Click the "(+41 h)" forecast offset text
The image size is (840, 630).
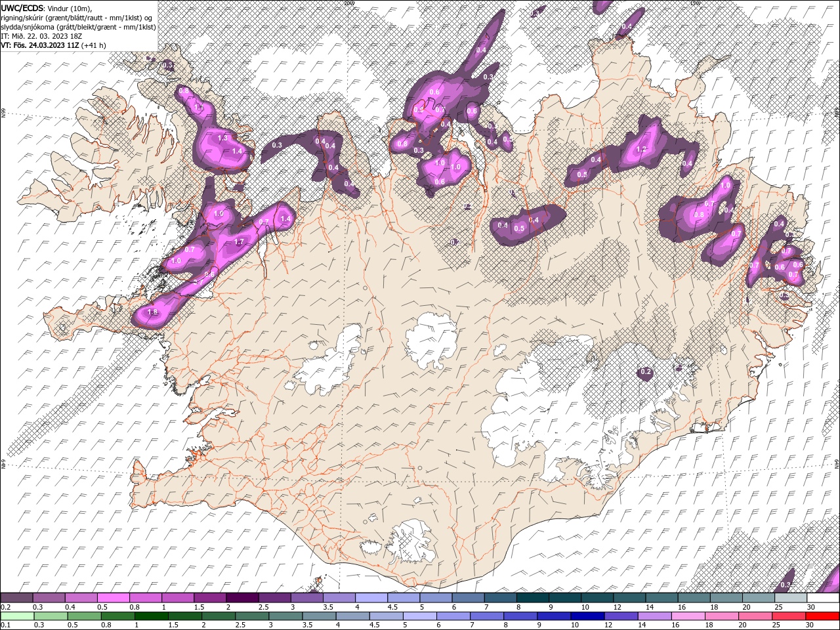pyautogui.click(x=94, y=45)
